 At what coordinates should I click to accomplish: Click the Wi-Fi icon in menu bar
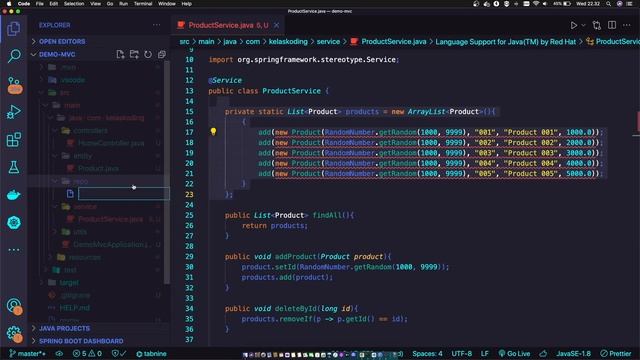(x=536, y=4)
